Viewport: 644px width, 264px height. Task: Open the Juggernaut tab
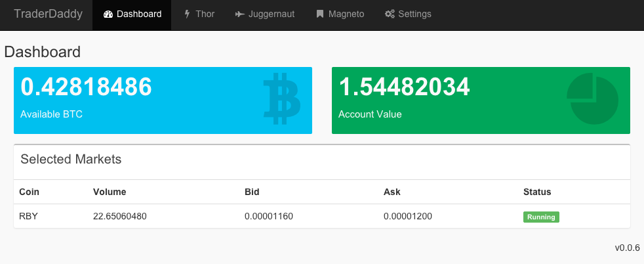(265, 15)
